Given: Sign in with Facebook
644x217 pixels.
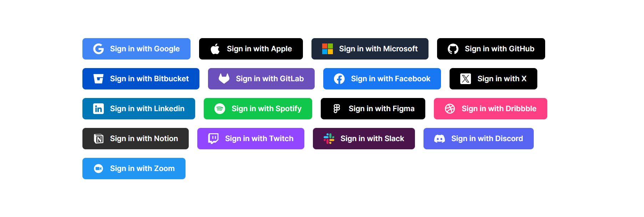Looking at the screenshot, I should 382,79.
